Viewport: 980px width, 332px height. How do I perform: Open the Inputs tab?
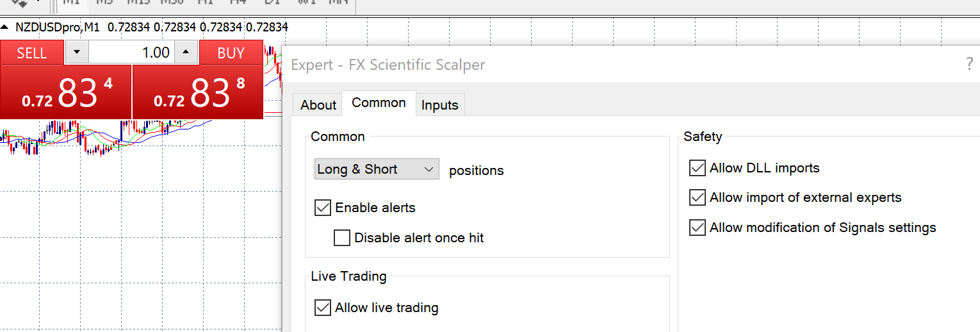(x=440, y=105)
